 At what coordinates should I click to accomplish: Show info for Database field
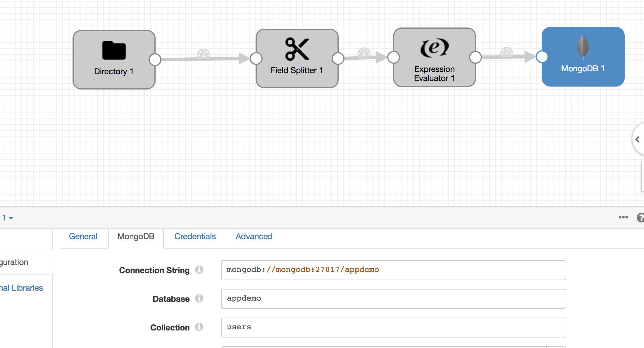pos(199,298)
